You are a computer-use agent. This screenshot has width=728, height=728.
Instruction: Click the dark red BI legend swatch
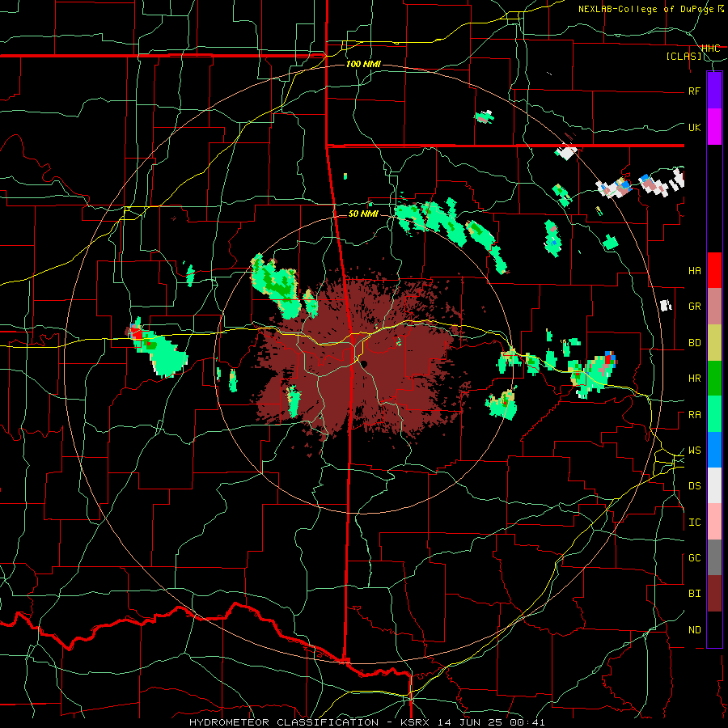[x=714, y=594]
